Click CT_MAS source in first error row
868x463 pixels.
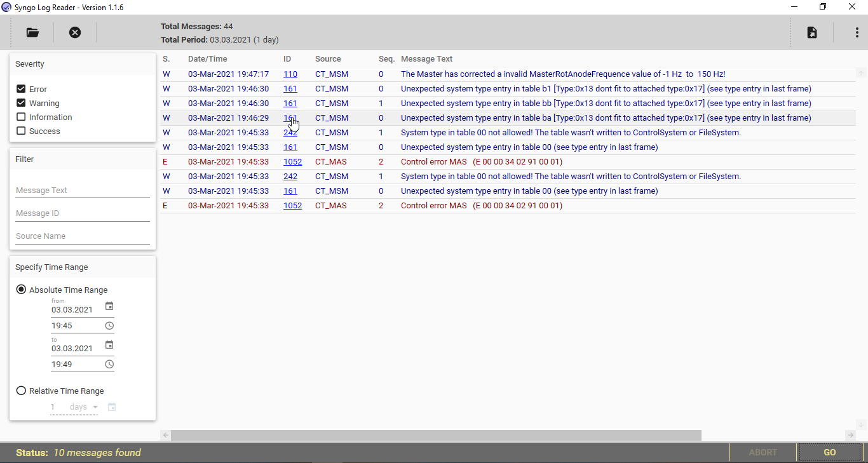(331, 162)
